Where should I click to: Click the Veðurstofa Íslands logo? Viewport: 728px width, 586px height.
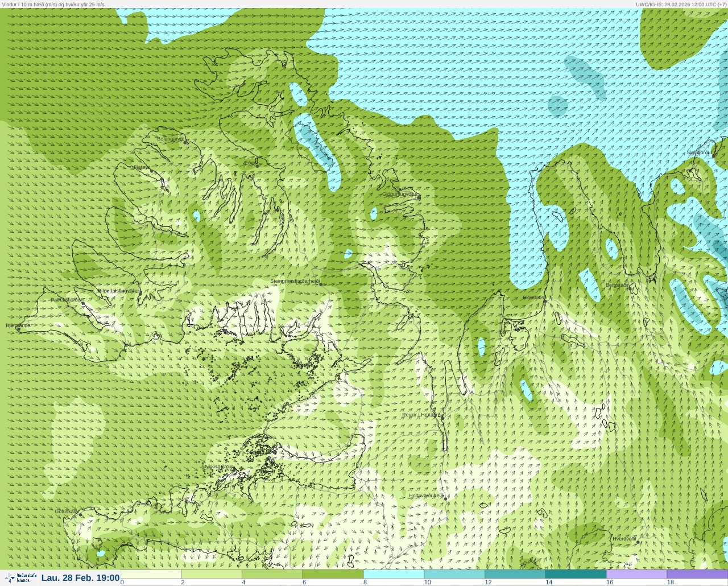click(x=20, y=578)
